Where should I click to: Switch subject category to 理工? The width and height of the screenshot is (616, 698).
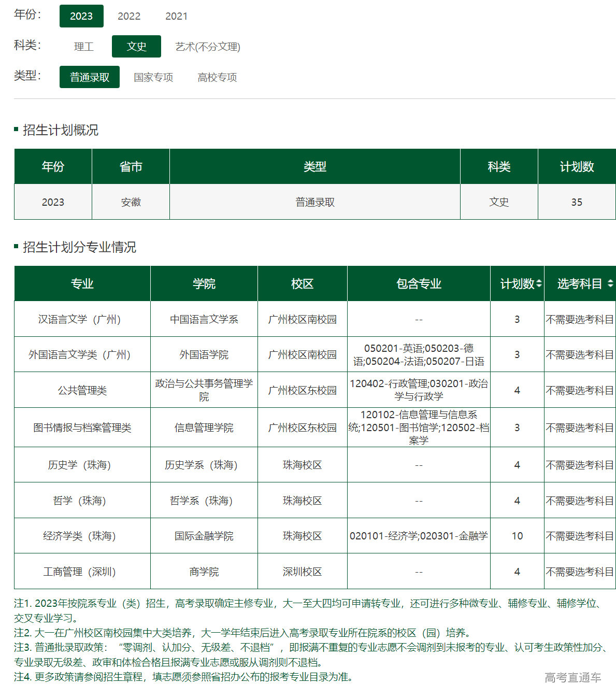pos(83,46)
